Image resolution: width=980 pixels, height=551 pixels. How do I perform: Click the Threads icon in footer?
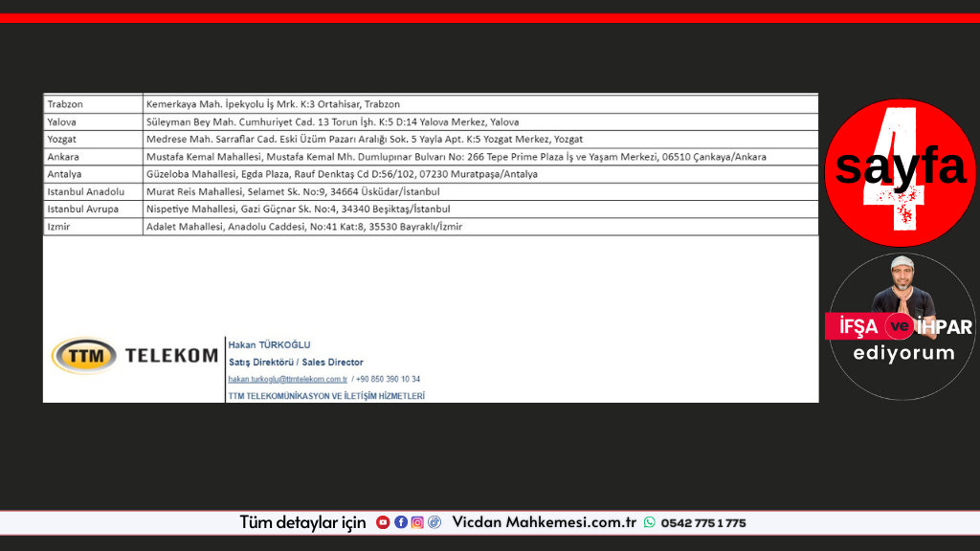click(x=434, y=522)
